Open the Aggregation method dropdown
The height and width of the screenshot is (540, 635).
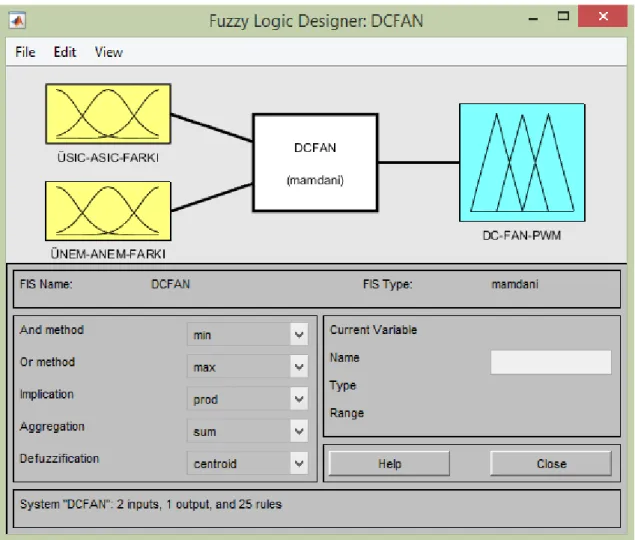click(247, 431)
